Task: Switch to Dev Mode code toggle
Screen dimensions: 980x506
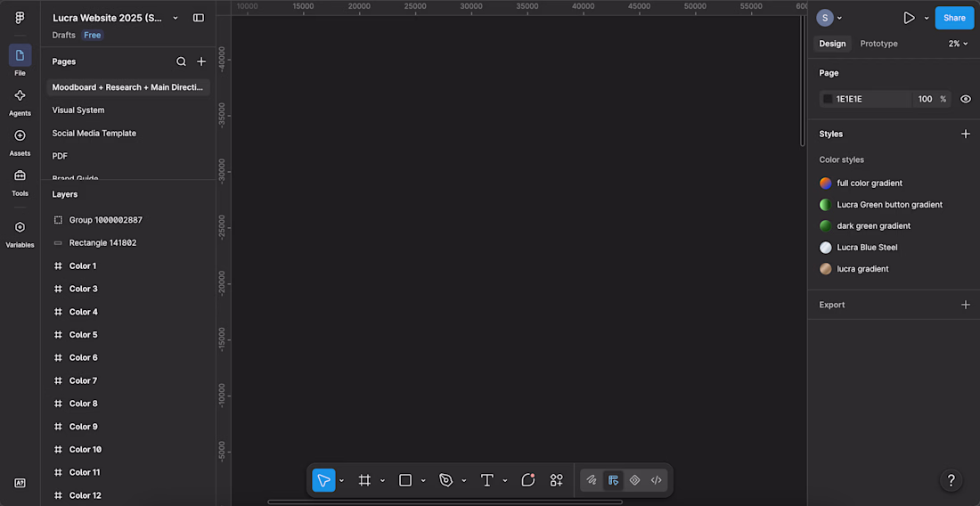Action: coord(657,480)
